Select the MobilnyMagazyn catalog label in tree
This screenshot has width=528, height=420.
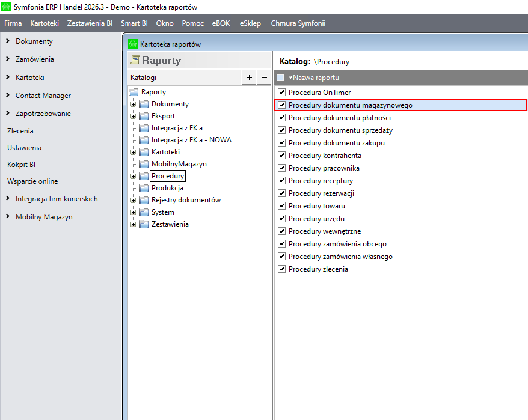pyautogui.click(x=179, y=164)
